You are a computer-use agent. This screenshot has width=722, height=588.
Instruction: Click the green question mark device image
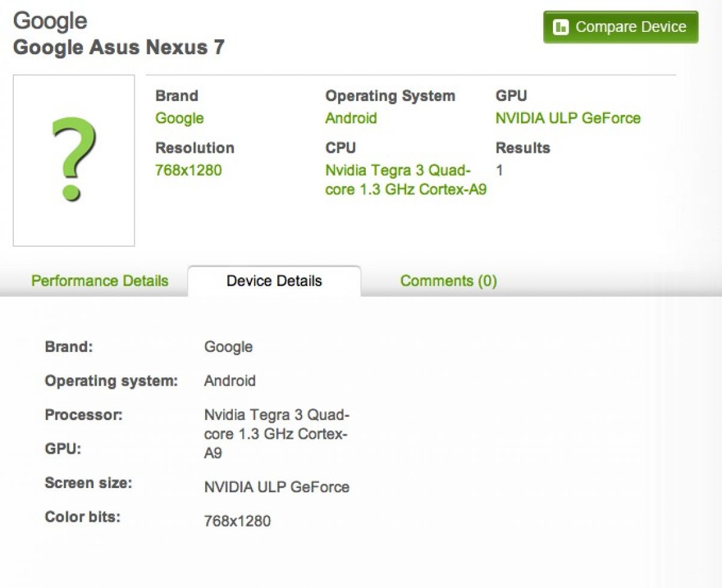[73, 160]
